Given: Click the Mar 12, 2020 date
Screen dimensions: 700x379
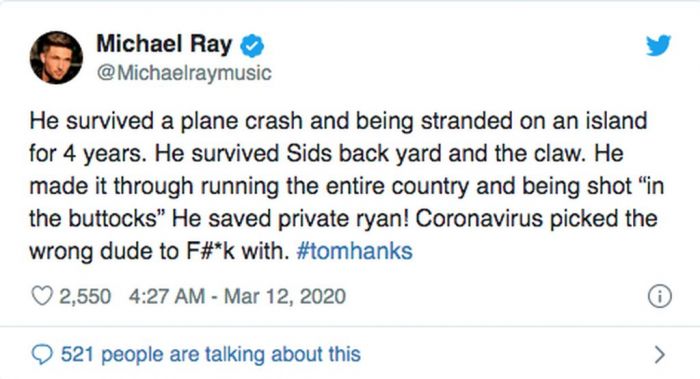Looking at the screenshot, I should click(285, 296).
